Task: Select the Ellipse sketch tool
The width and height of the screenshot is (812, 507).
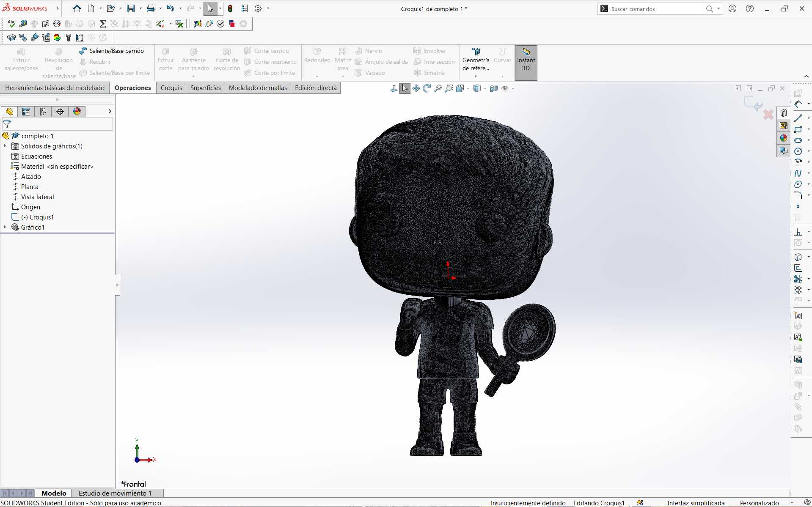Action: tap(798, 184)
